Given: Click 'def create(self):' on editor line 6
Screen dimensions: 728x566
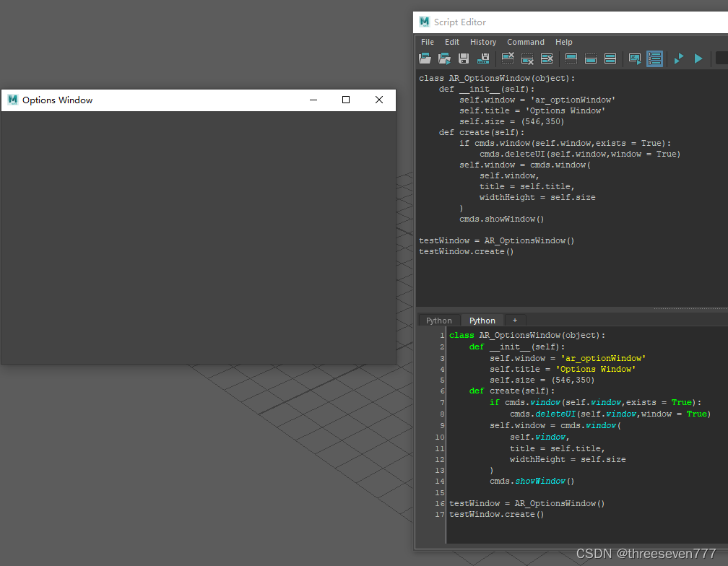Looking at the screenshot, I should point(511,391).
